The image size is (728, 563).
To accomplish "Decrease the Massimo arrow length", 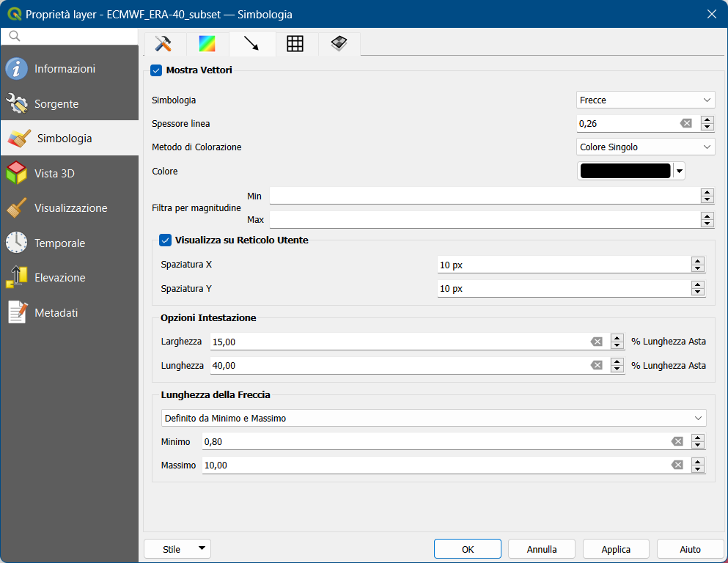I will pos(698,468).
